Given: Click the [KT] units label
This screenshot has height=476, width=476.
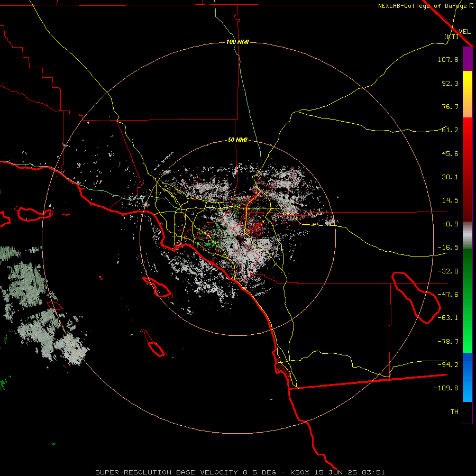Looking at the screenshot, I should pyautogui.click(x=452, y=36).
